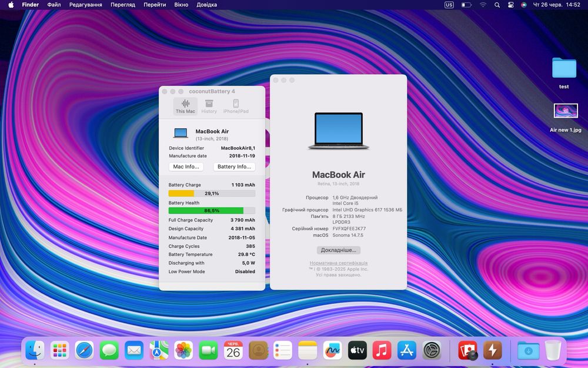
Task: Click Device Identifier MacBookAir8,1
Action: click(x=238, y=148)
